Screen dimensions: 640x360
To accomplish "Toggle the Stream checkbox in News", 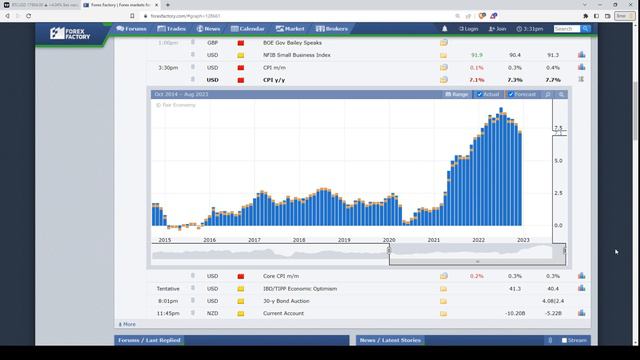I will 564,340.
